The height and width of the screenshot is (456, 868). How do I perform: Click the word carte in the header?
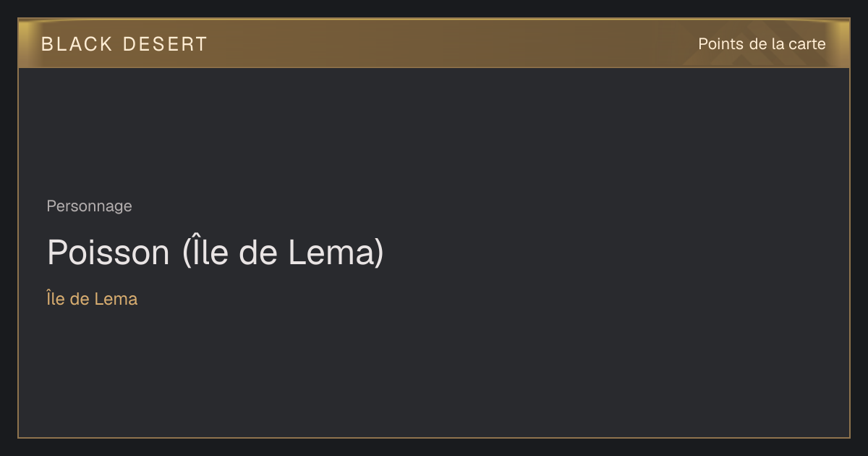[x=807, y=44]
